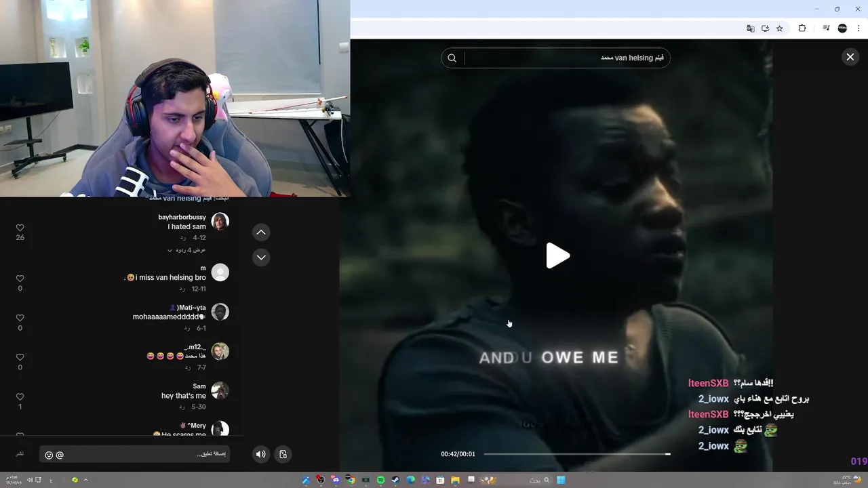The width and height of the screenshot is (868, 488).
Task: Reply to the 'I hated sam' comment
Action: point(182,238)
